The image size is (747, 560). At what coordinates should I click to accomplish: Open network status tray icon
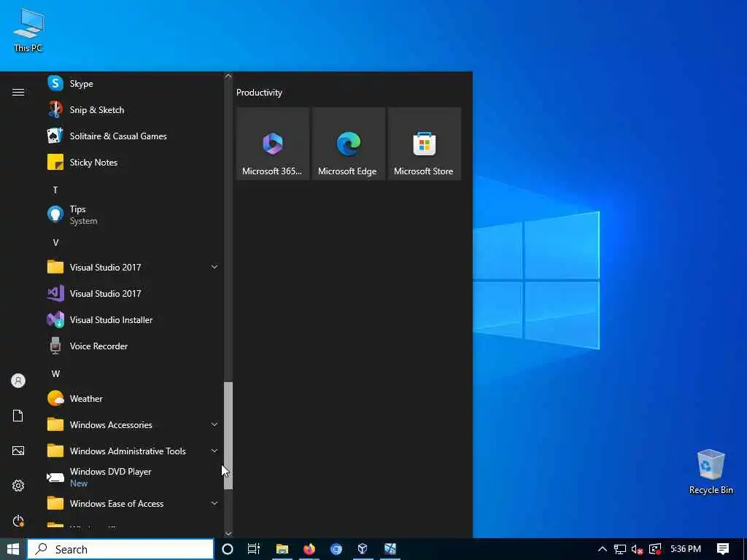point(620,549)
